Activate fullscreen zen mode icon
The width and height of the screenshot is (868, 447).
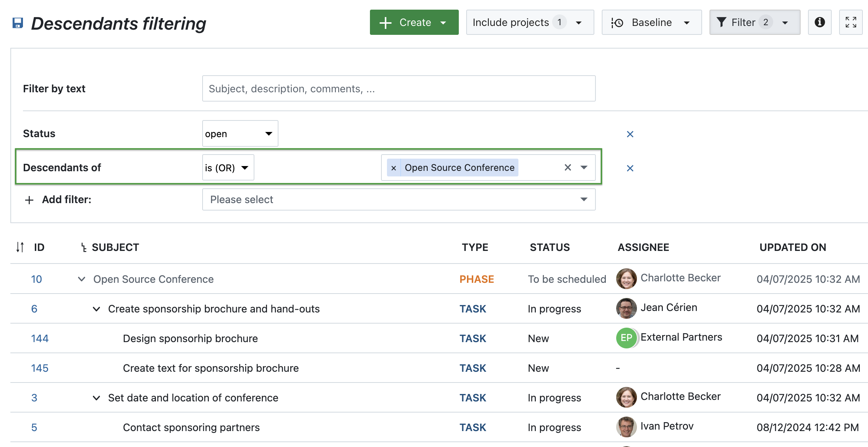(x=851, y=22)
